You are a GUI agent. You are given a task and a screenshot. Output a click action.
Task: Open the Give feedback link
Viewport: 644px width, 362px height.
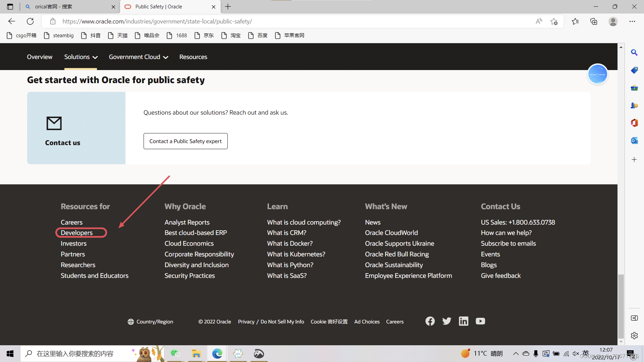[500, 276]
